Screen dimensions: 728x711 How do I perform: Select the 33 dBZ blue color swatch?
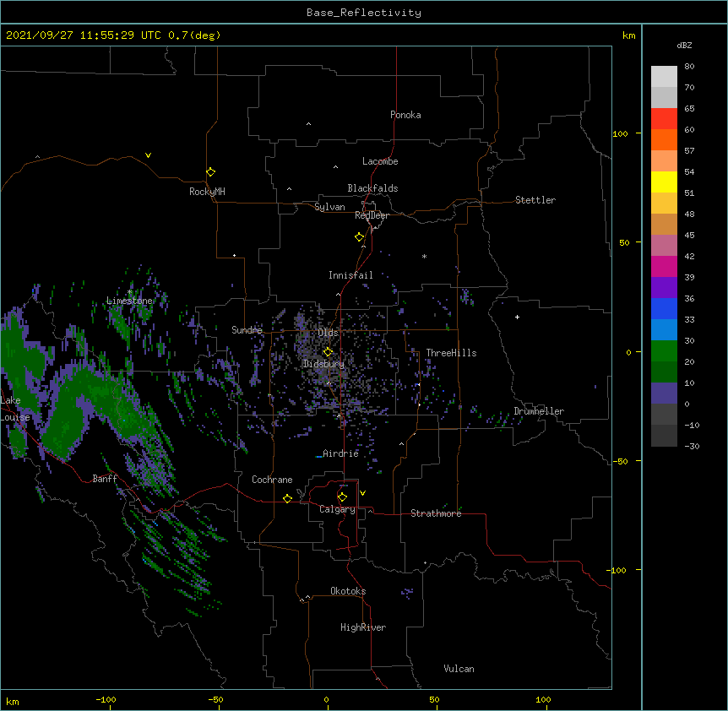664,329
